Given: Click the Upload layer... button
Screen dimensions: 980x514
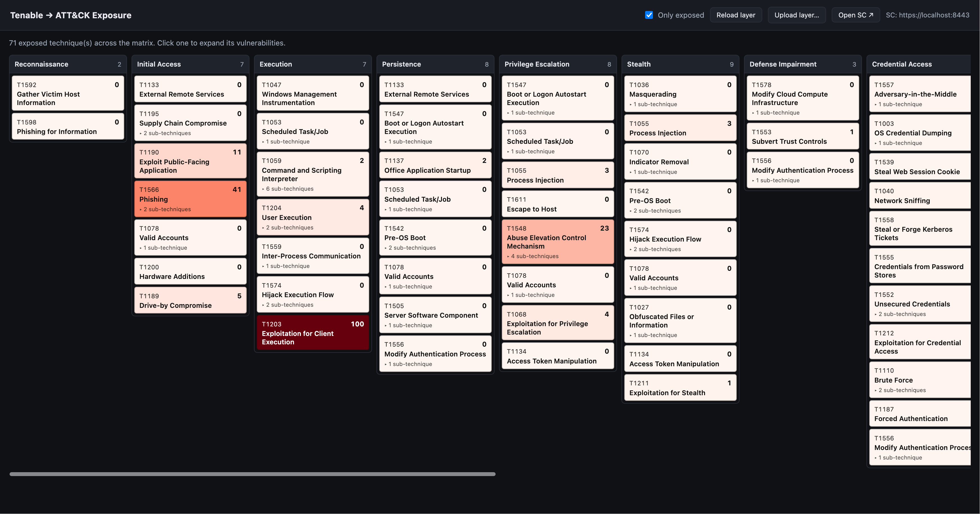Looking at the screenshot, I should [x=797, y=15].
